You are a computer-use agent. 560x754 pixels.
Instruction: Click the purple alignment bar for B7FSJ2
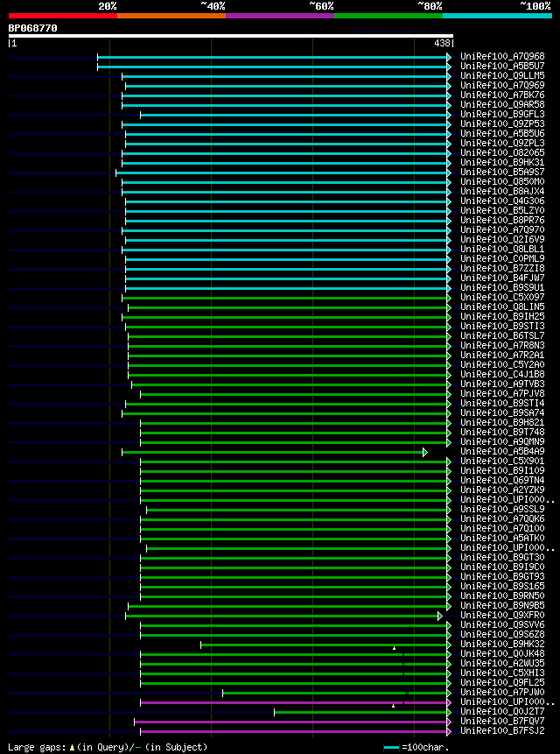click(x=293, y=731)
